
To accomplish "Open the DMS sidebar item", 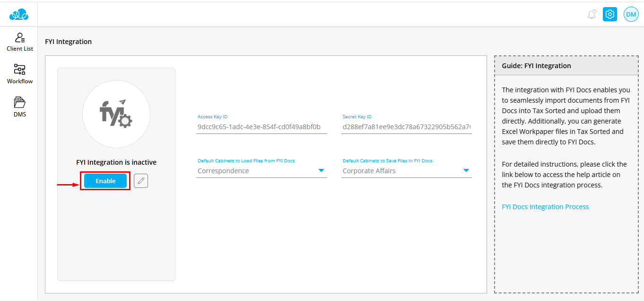I will 19,107.
